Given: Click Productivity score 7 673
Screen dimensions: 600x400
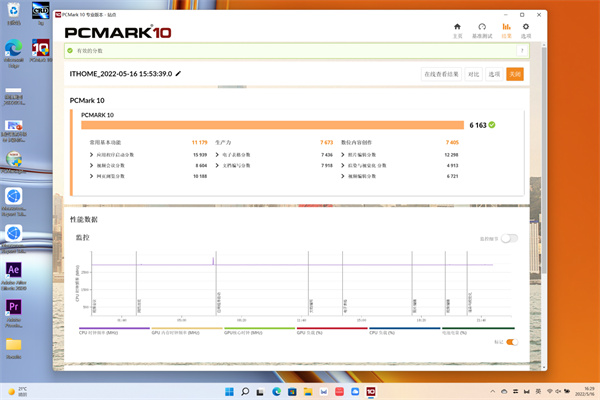Looking at the screenshot, I should 326,142.
